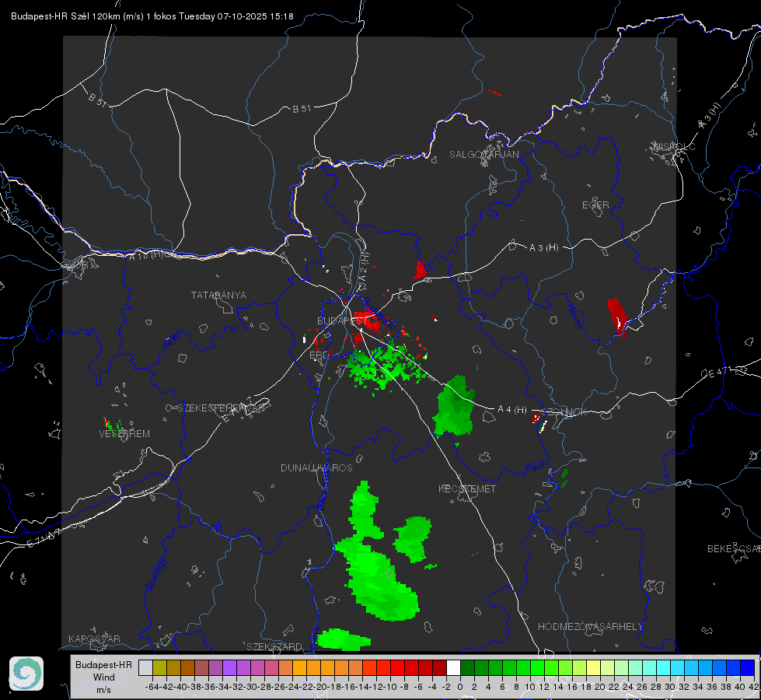Click the SALGOTARJAN city label
This screenshot has width=761, height=700.
(x=483, y=155)
